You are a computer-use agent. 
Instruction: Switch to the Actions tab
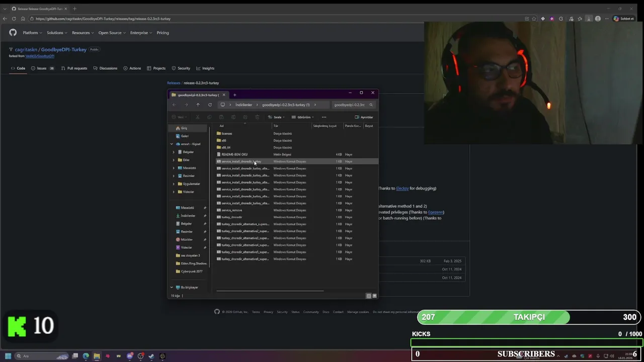[x=132, y=68]
